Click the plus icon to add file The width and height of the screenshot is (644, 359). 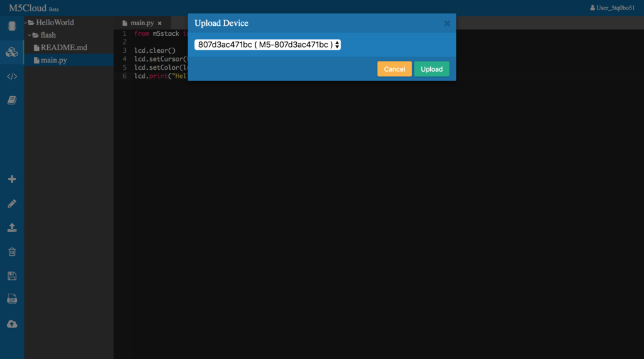pos(12,179)
